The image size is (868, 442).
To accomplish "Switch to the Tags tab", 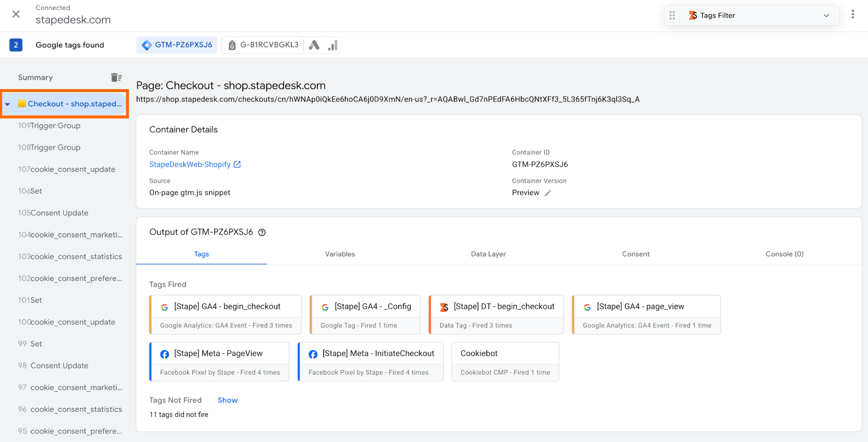I will click(201, 254).
